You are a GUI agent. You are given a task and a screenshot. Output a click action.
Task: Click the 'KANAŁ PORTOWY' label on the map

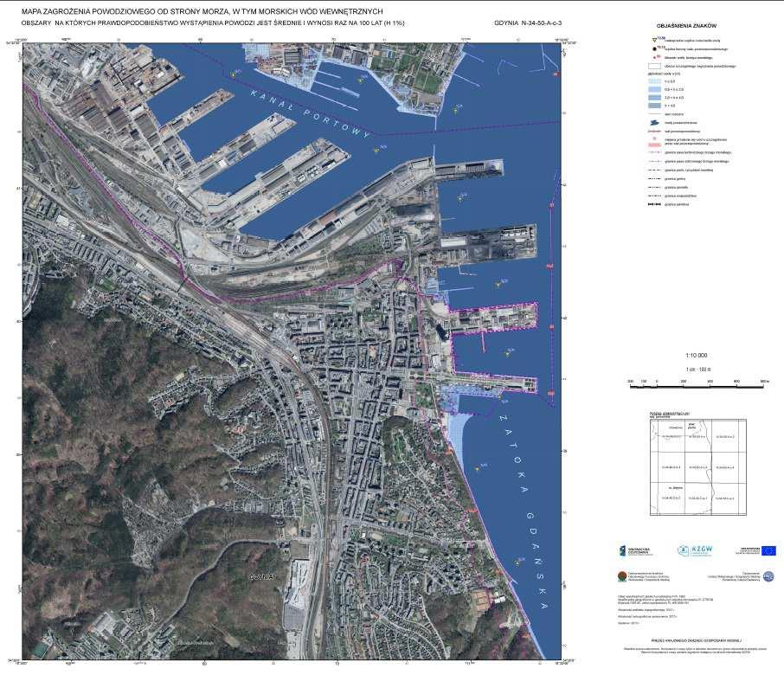(x=310, y=113)
